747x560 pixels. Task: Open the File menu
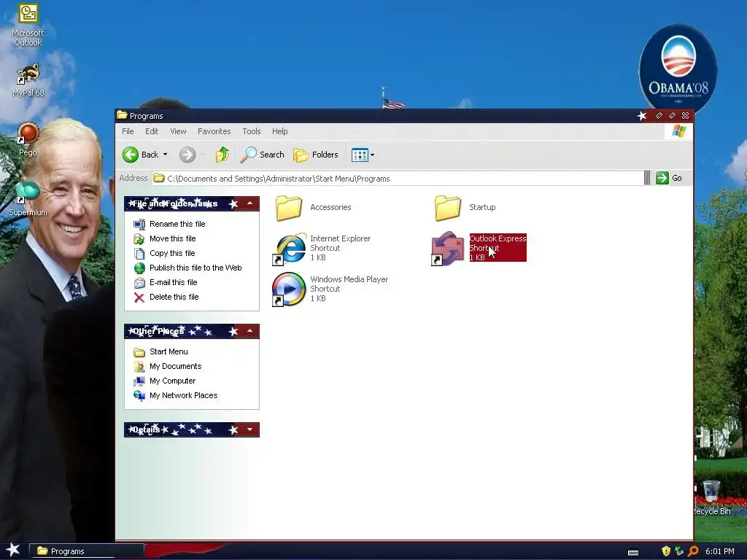(128, 131)
